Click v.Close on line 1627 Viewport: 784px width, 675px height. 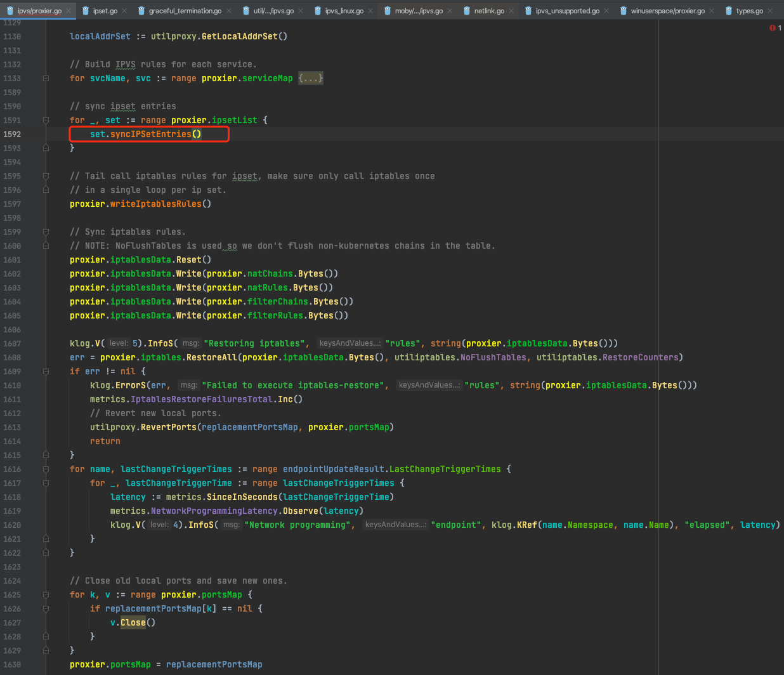tap(133, 623)
